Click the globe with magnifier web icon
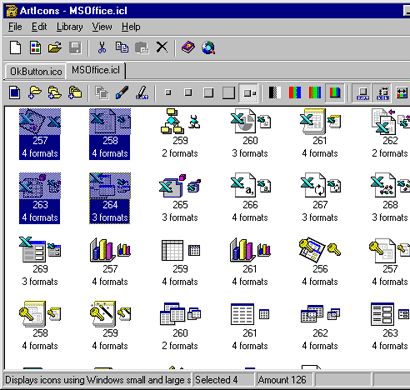The width and height of the screenshot is (410, 390). (208, 47)
